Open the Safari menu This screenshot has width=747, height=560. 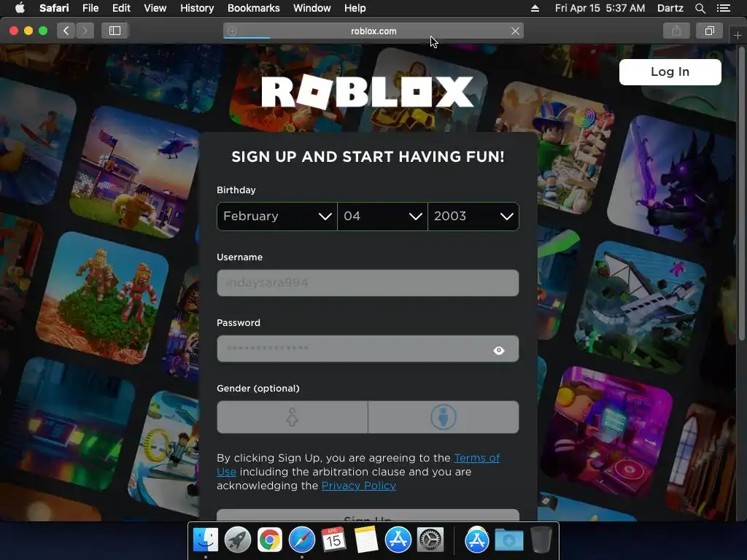point(54,8)
